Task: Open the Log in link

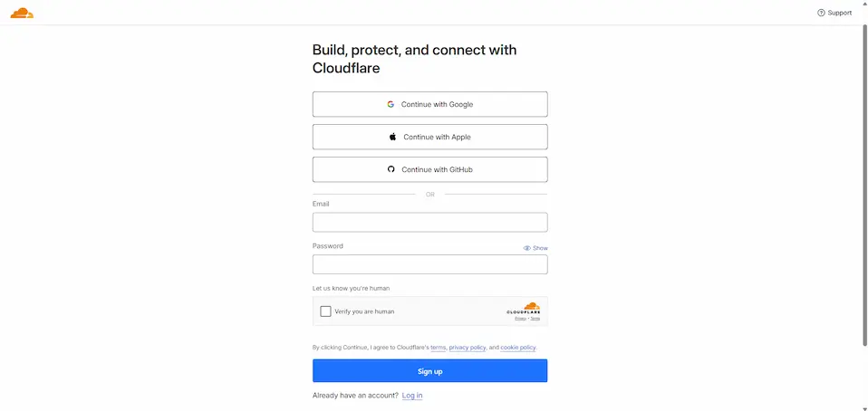Action: coord(412,396)
